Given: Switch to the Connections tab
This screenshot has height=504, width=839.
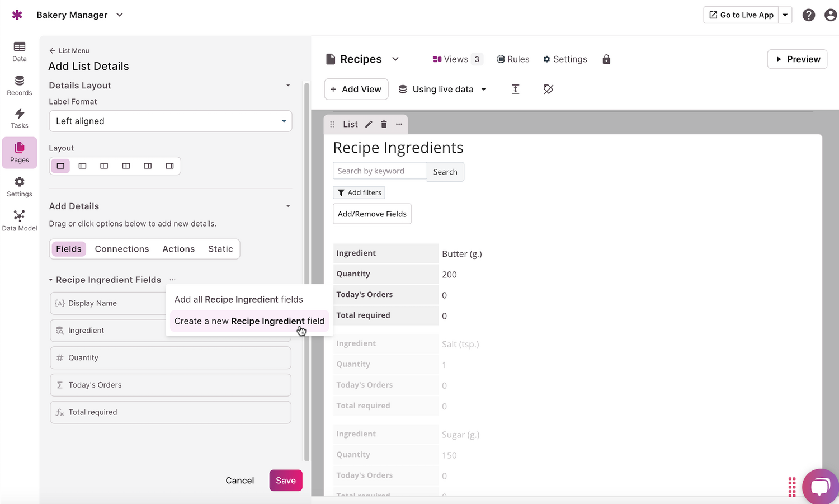Looking at the screenshot, I should point(122,249).
